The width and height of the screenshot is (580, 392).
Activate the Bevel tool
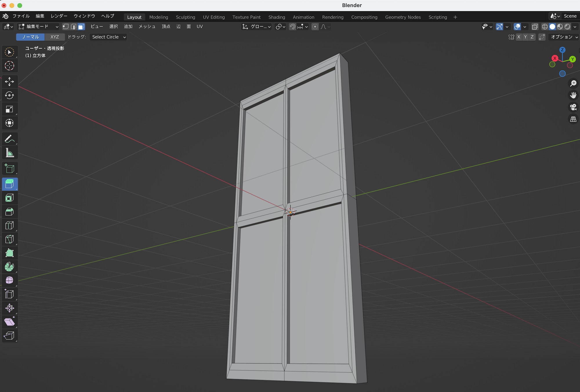point(9,212)
